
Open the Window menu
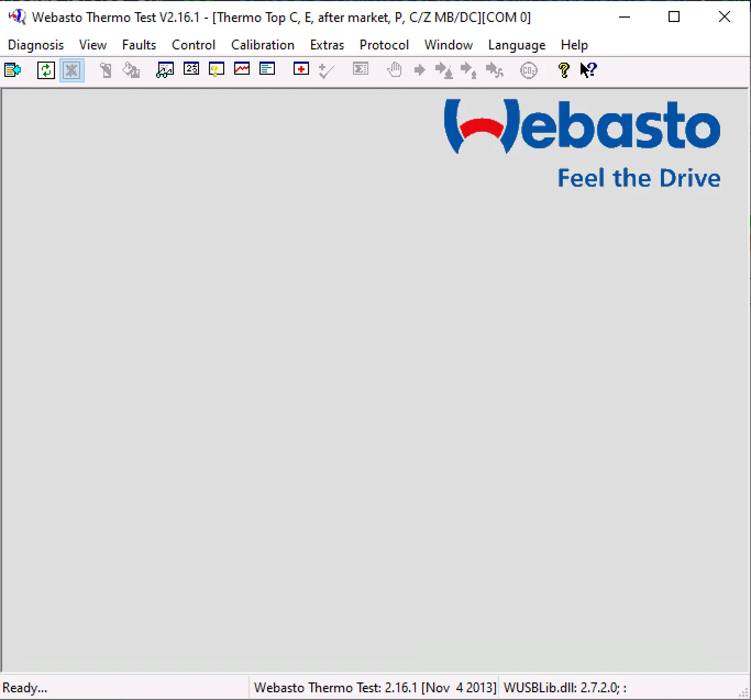448,45
